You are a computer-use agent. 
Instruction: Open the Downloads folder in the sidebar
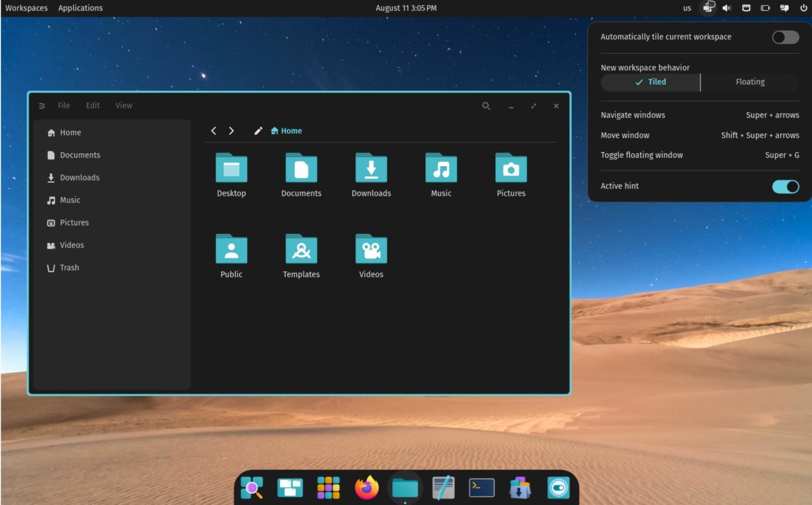click(80, 177)
